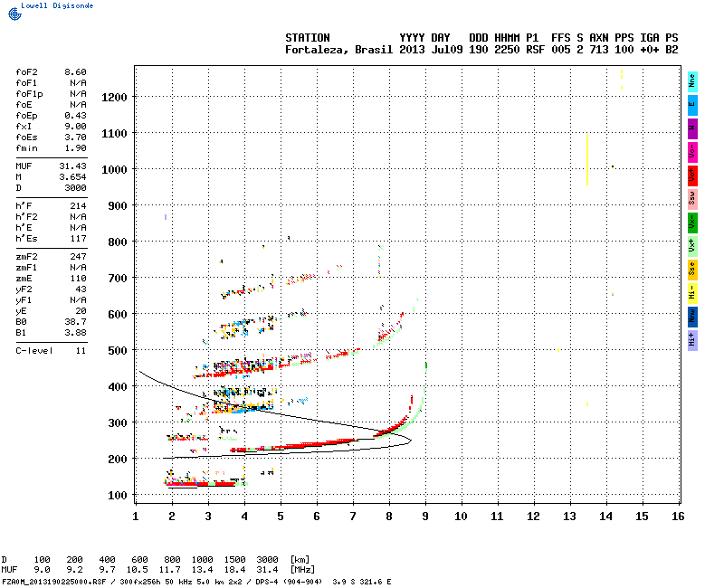This screenshot has height=588, width=724.
Task: Click the 16 frequency axis label
Action: click(x=678, y=517)
